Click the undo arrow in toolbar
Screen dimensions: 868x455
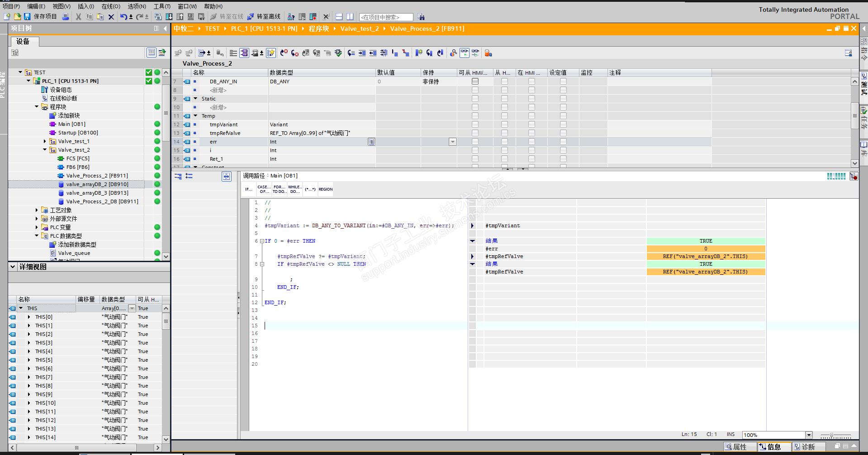[x=123, y=17]
